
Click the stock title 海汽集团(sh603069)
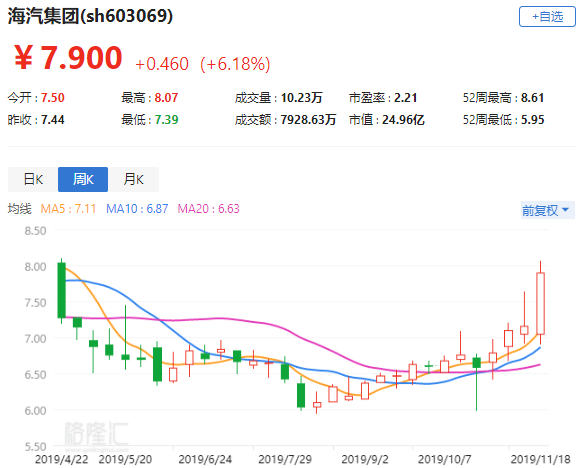click(90, 16)
